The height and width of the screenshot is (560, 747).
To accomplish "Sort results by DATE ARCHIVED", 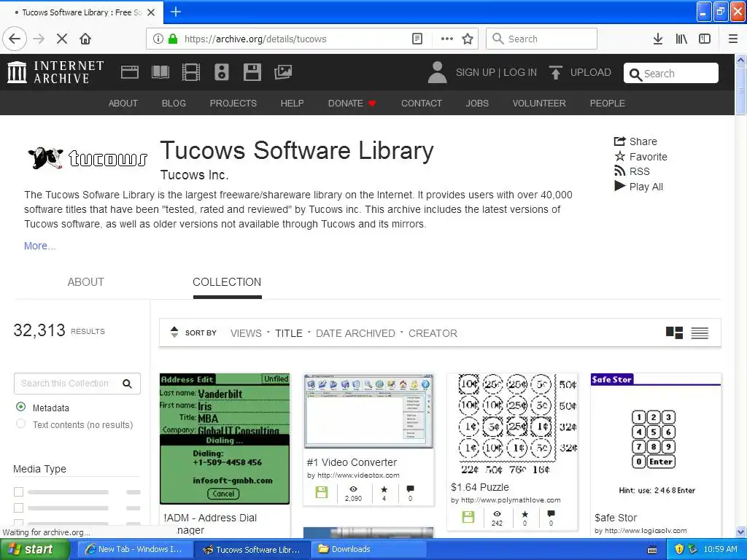I will 355,333.
